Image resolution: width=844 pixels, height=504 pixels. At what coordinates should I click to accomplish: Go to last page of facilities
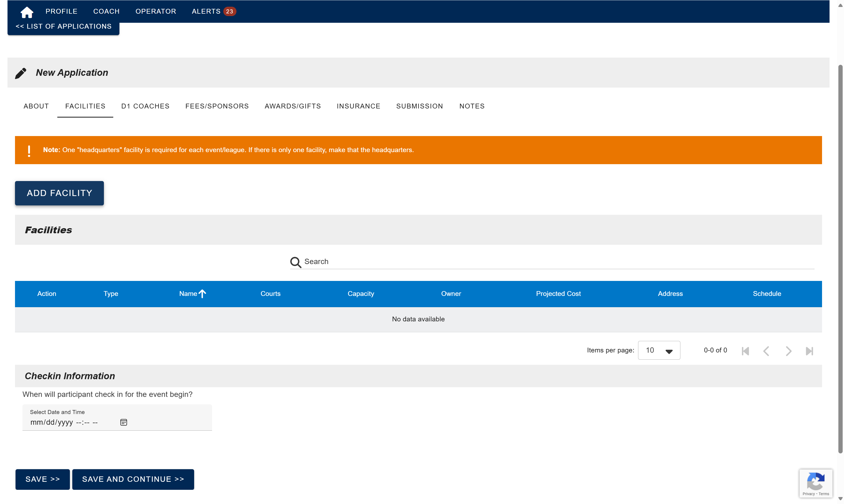[809, 351]
